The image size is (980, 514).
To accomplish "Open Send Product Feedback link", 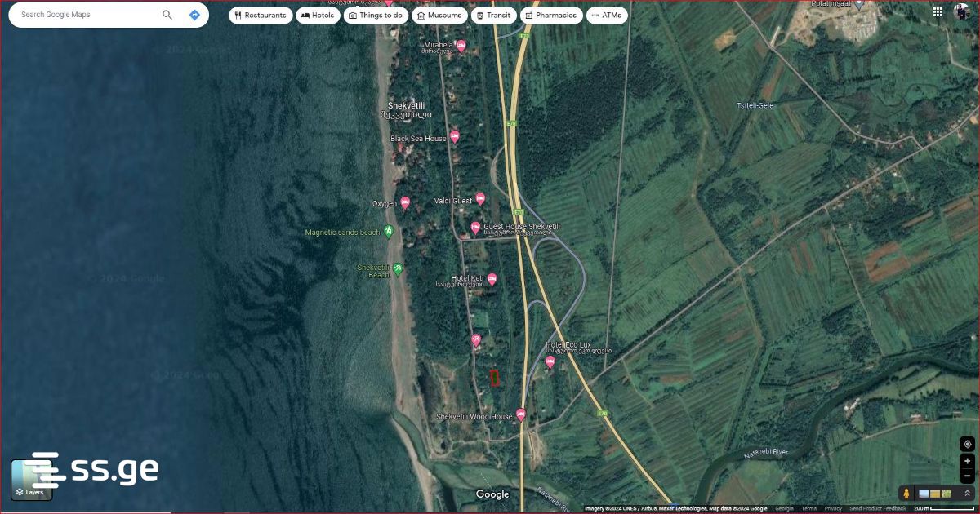I will [x=878, y=508].
